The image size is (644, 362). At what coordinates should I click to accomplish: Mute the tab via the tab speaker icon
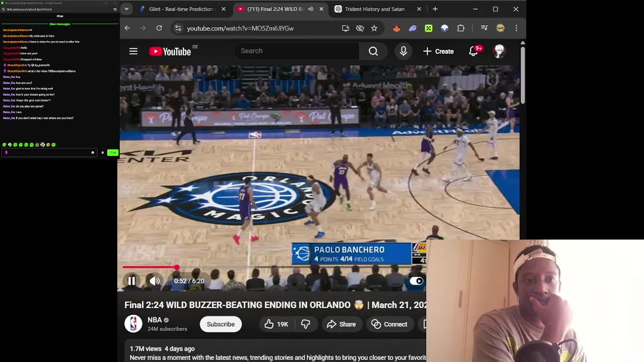310,9
